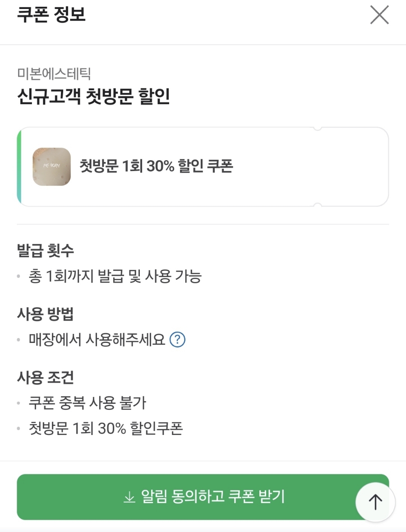Open the ME:BORN coupon thumbnail image
Screen dimensions: 406x532
tap(52, 167)
